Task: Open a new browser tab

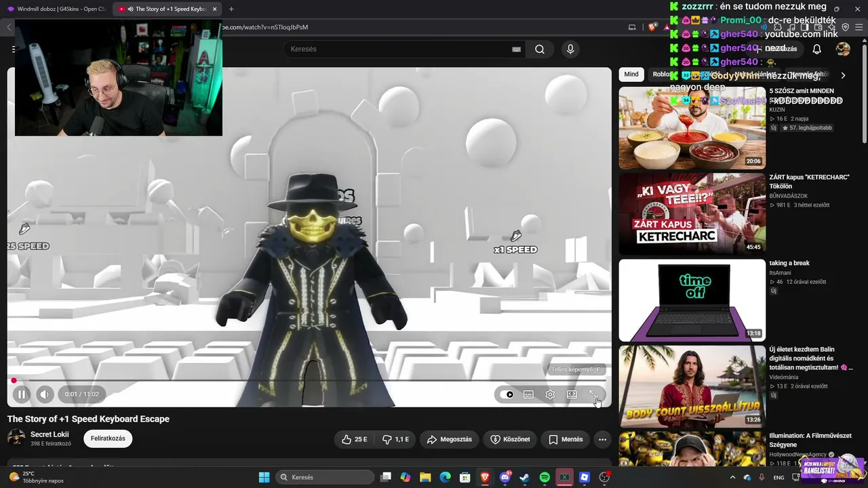Action: [231, 9]
